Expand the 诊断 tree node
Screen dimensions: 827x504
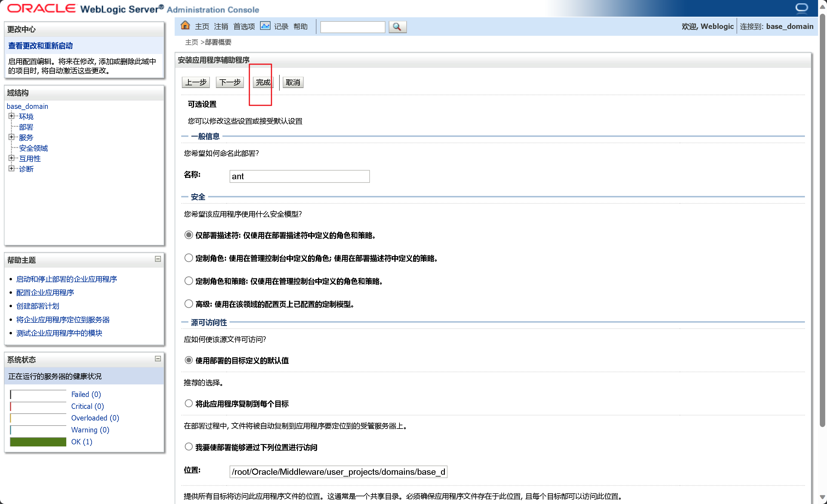click(11, 169)
